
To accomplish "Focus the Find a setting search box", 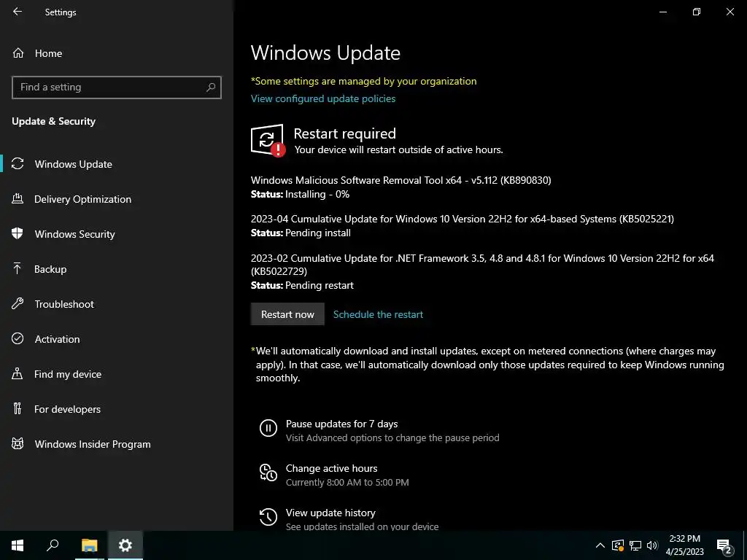I will (x=116, y=87).
